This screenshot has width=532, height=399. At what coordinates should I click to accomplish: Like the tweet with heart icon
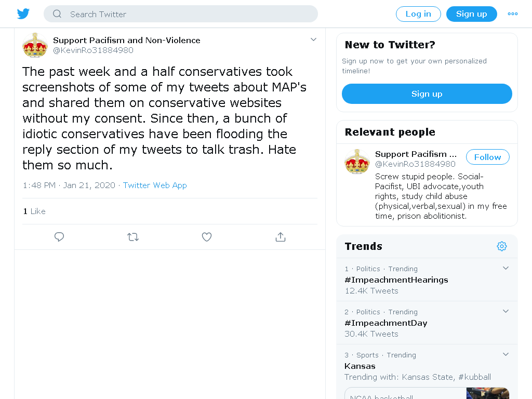tap(207, 237)
